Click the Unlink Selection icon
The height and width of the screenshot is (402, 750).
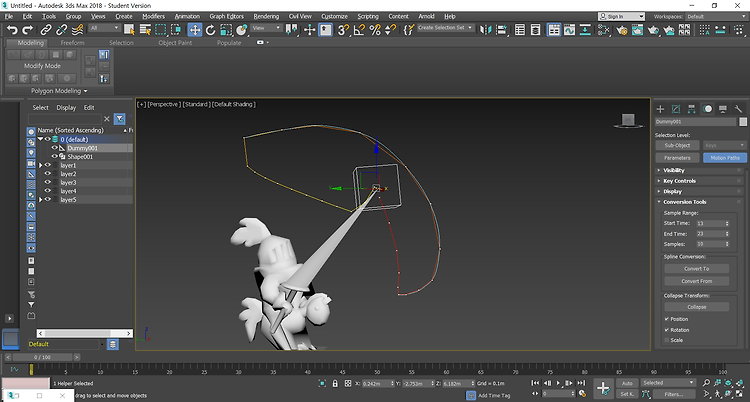[x=61, y=30]
